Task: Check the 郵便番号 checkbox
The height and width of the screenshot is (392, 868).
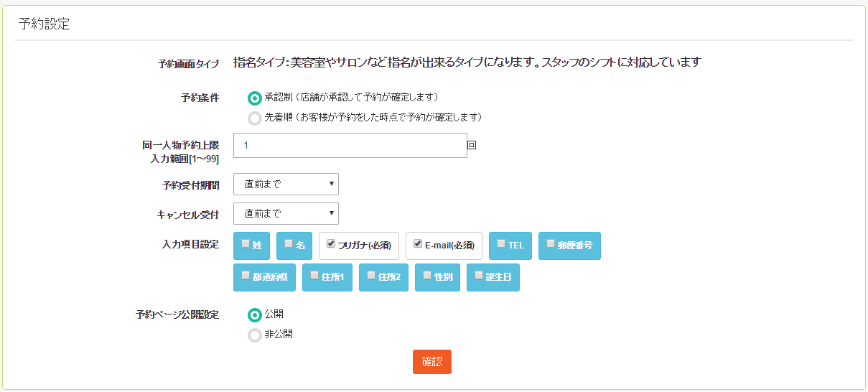Action: 551,243
